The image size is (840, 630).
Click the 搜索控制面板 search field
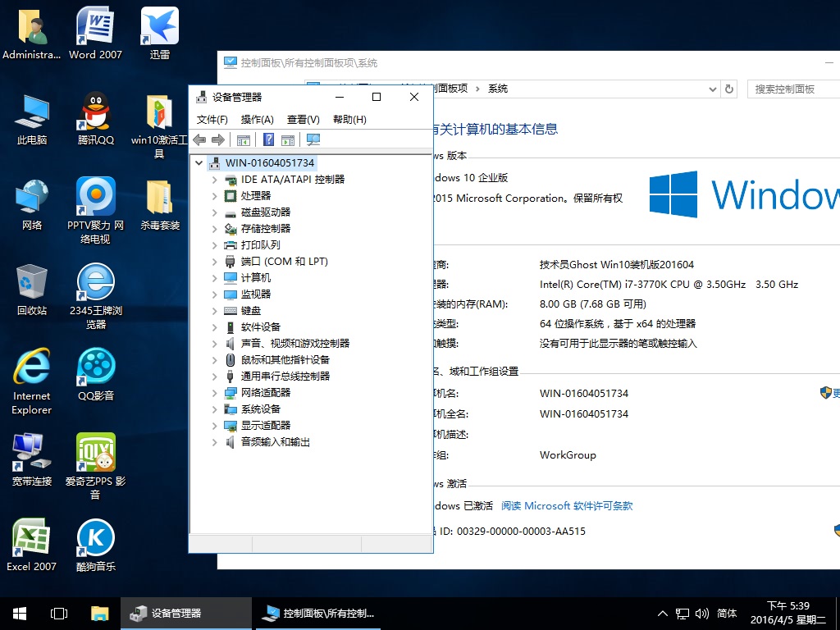pyautogui.click(x=793, y=89)
